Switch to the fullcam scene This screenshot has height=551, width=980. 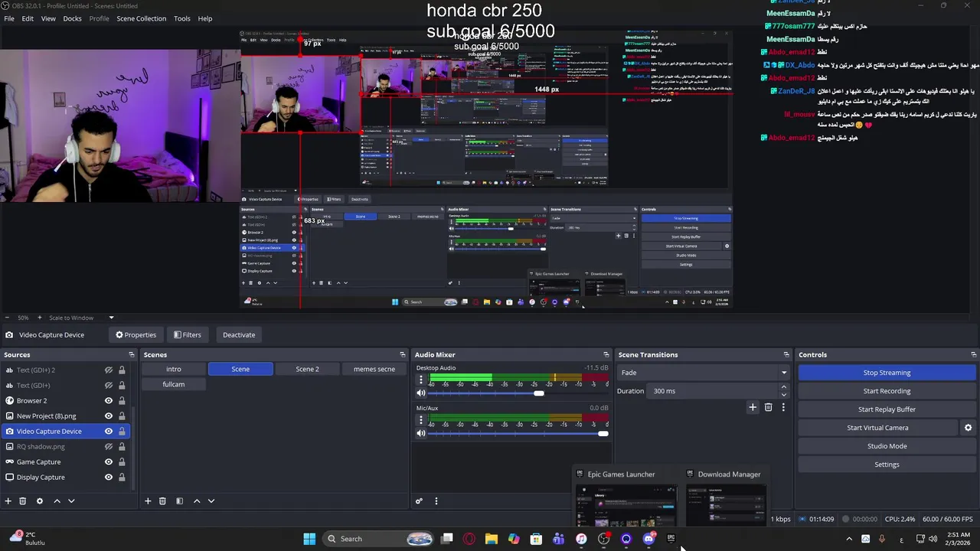coord(174,384)
